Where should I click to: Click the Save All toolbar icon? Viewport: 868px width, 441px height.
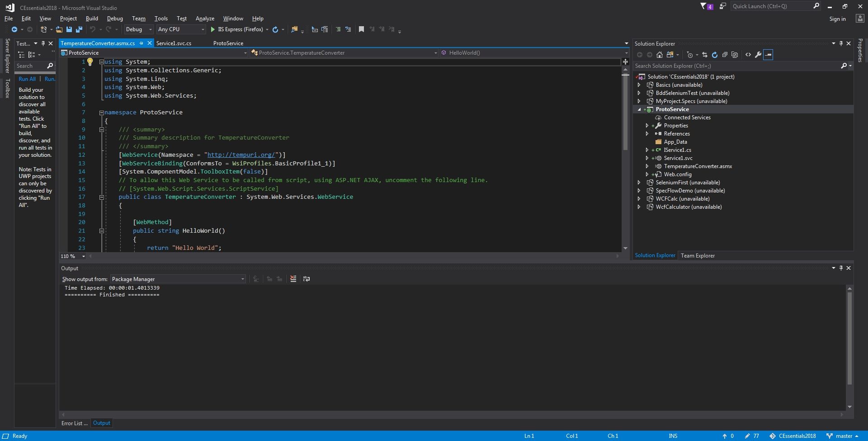coord(79,29)
